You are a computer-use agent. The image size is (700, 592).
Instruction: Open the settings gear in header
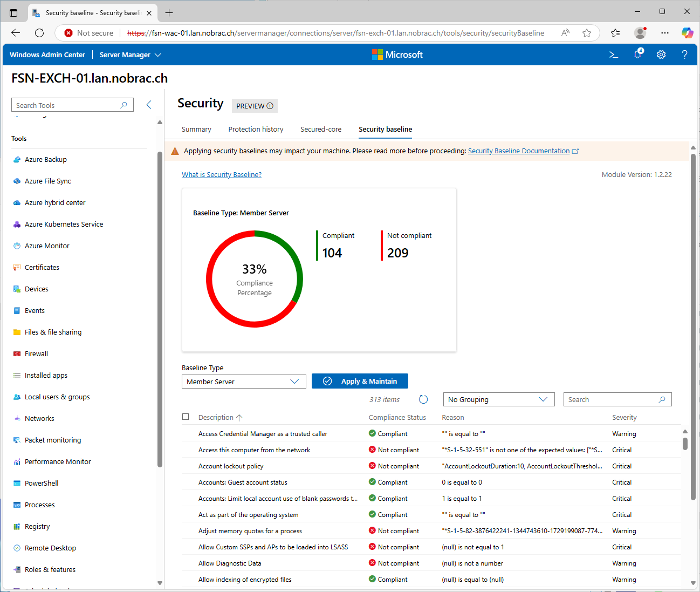[x=661, y=55]
